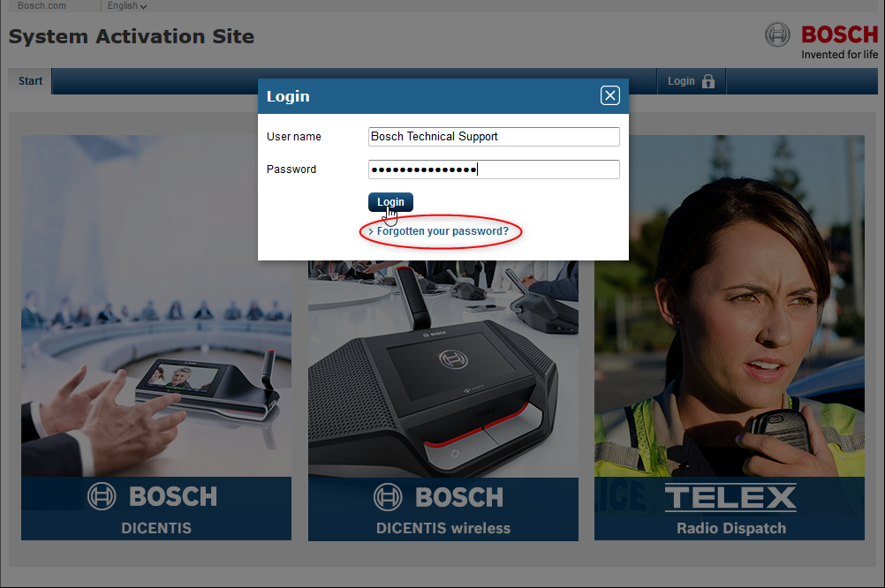Click the TELEX logo above Radio Dispatch

point(730,497)
